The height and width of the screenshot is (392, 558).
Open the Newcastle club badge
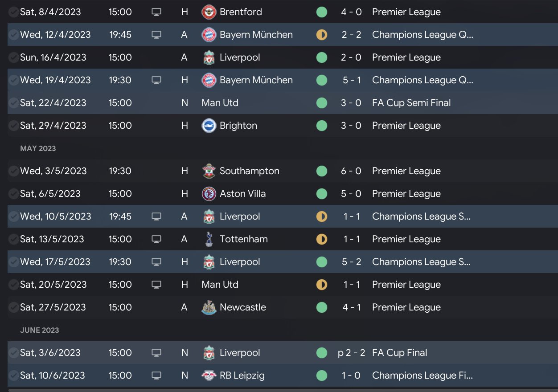pos(209,307)
